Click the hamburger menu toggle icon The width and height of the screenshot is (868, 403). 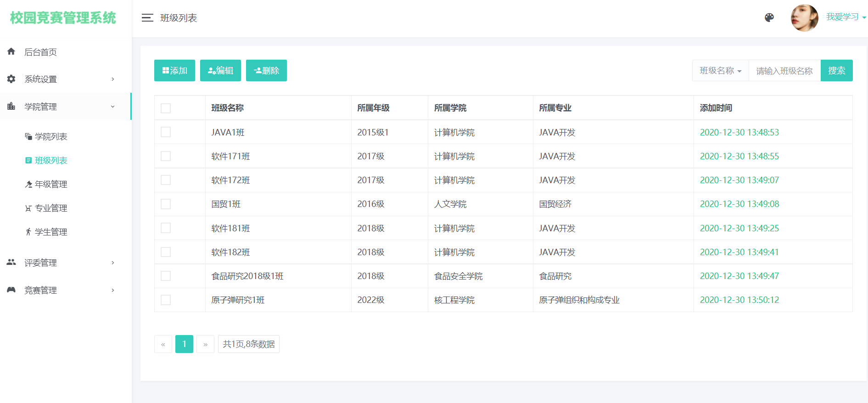147,18
